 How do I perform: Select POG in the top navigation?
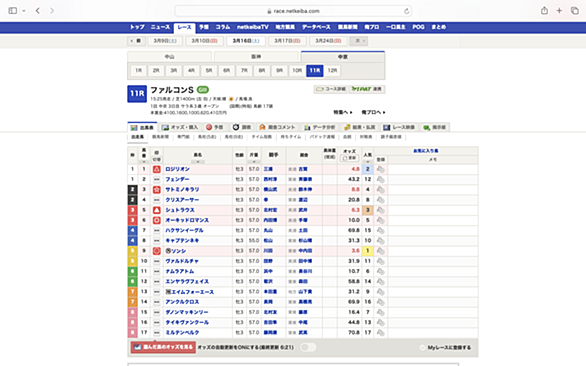[418, 27]
